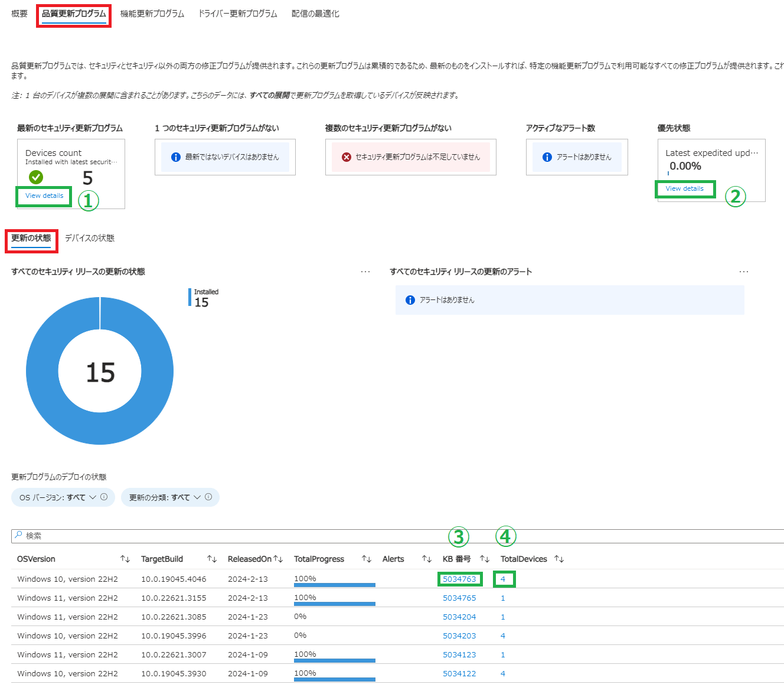Go to the ドライバー更新プログラム tab

point(238,14)
